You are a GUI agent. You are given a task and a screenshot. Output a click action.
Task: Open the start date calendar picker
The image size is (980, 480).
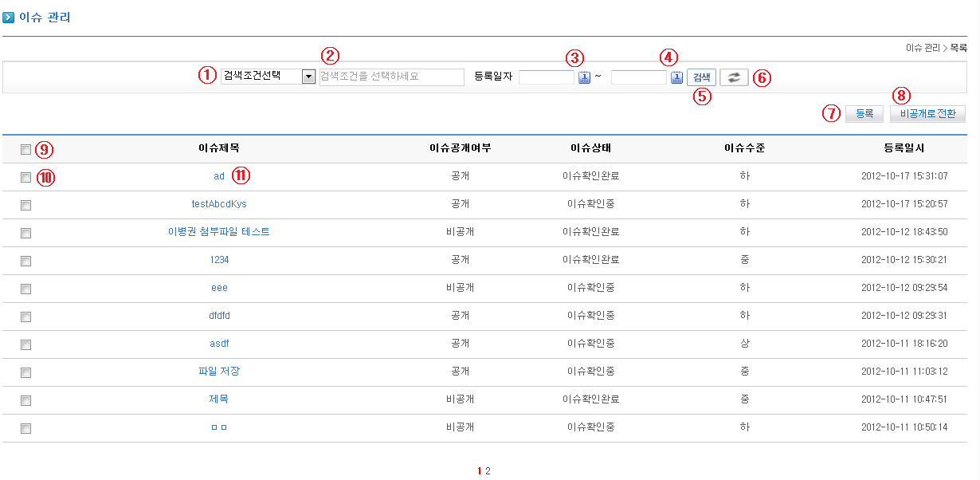tap(584, 77)
